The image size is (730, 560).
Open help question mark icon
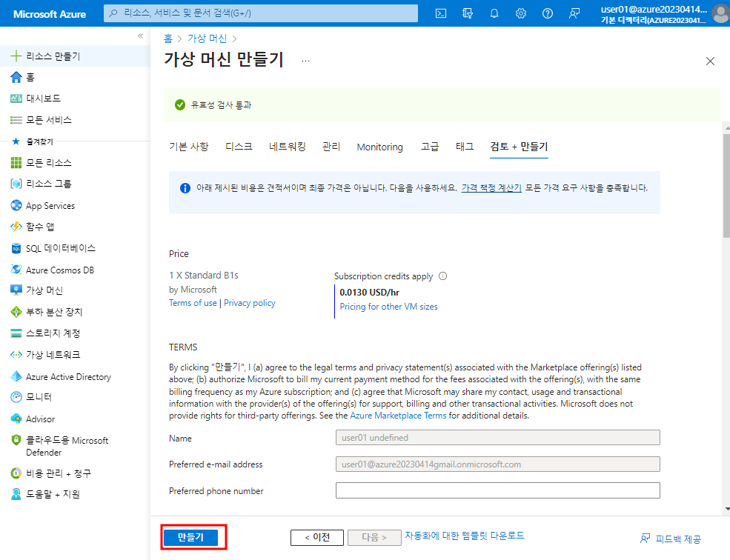(548, 13)
